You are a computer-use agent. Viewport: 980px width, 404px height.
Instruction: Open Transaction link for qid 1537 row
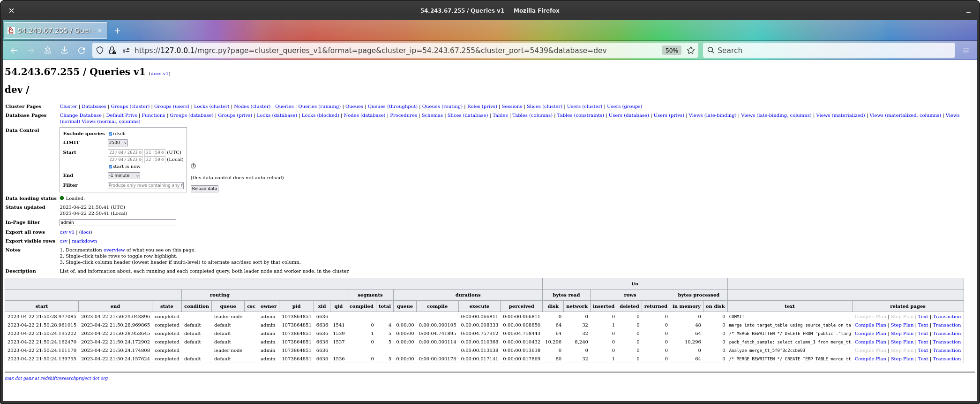pyautogui.click(x=947, y=342)
